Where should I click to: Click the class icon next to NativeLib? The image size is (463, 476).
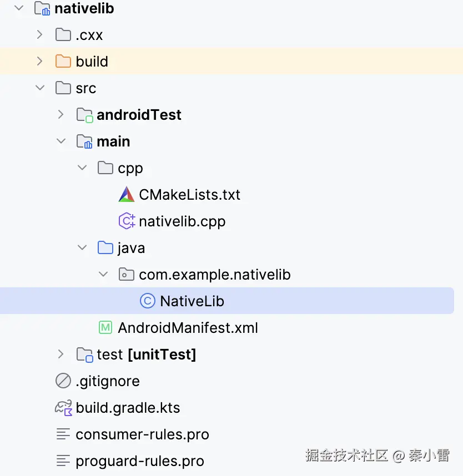point(148,301)
